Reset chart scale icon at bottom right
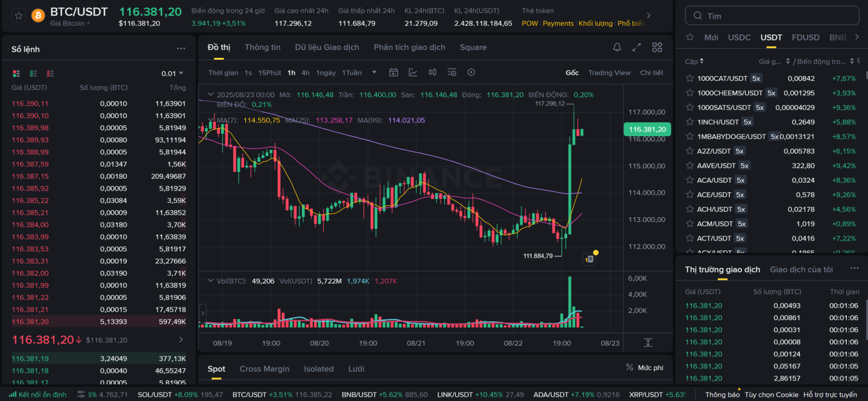The image size is (868, 401). tap(648, 343)
